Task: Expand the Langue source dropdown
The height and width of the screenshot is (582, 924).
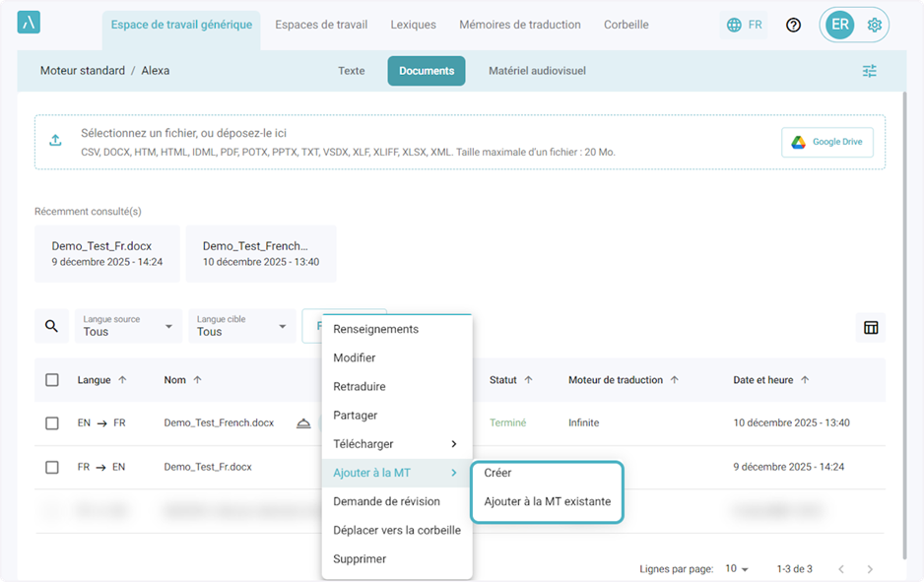Action: [128, 326]
